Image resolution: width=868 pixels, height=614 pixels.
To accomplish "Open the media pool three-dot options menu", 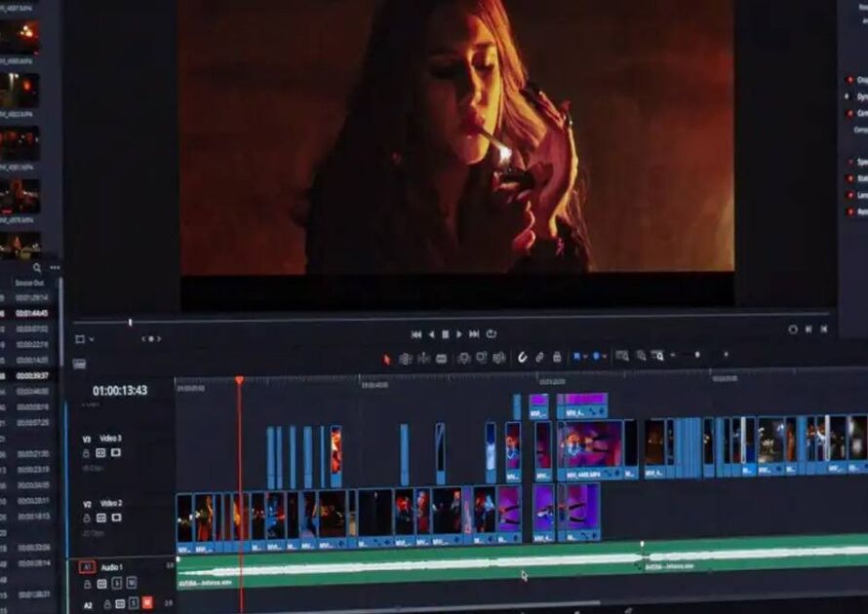I will (55, 268).
